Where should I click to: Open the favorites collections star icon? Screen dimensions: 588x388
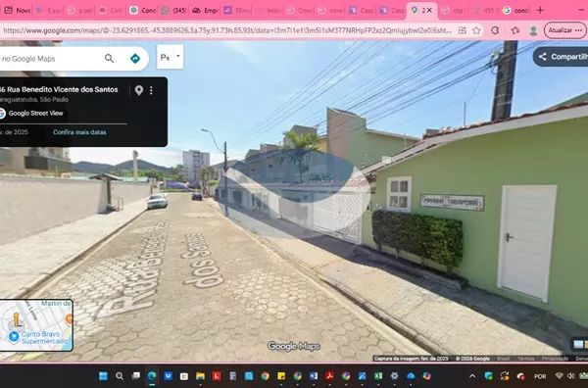click(x=515, y=30)
